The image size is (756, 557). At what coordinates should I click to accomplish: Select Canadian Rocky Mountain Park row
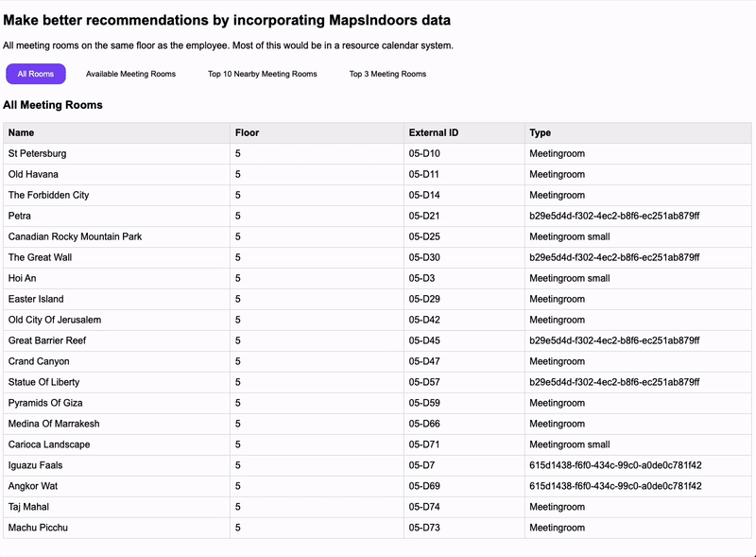click(x=75, y=236)
